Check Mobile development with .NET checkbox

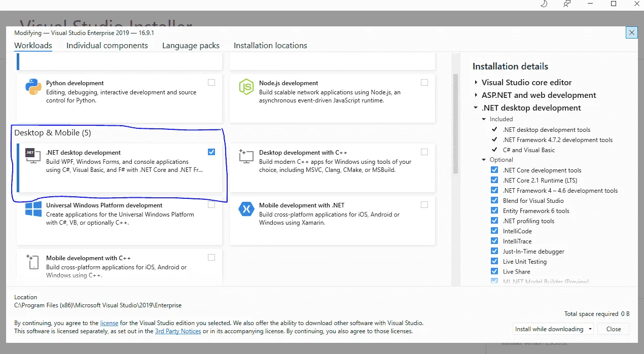(x=424, y=204)
